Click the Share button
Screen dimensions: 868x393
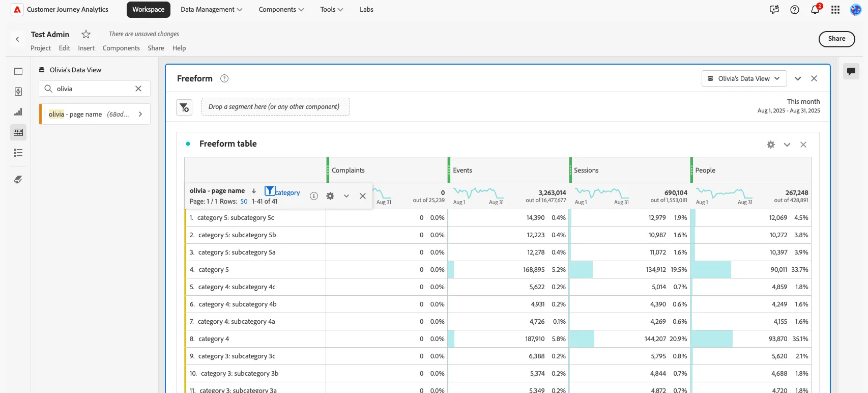tap(836, 39)
